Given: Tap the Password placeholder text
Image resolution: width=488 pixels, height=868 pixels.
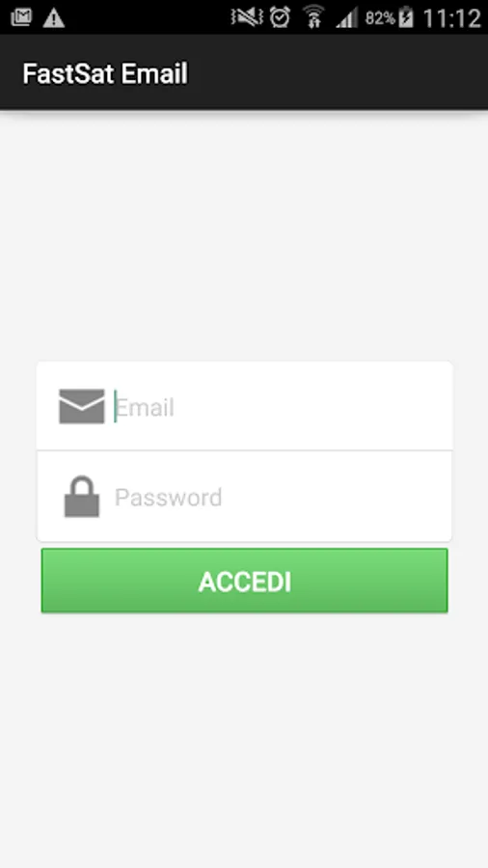Looking at the screenshot, I should coord(168,497).
